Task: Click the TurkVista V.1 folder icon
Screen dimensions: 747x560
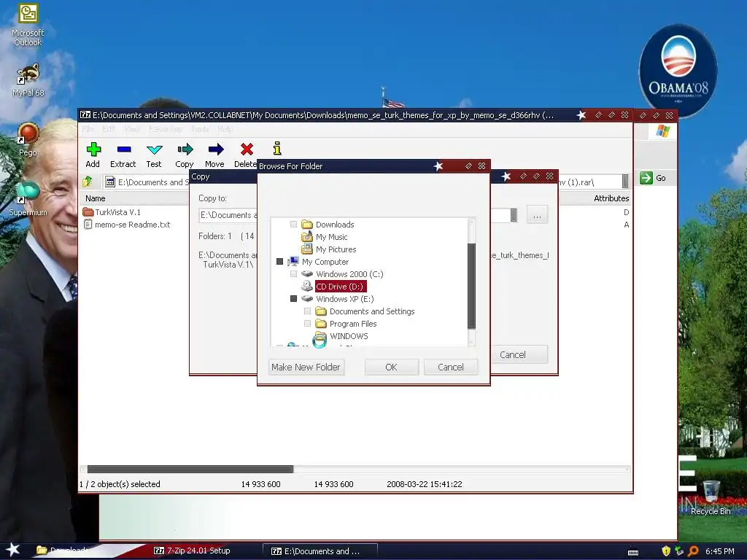Action: (x=88, y=212)
